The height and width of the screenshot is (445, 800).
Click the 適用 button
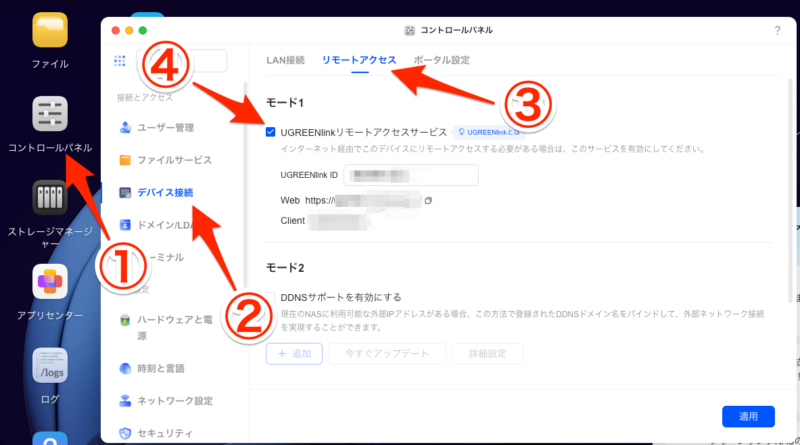pyautogui.click(x=748, y=415)
